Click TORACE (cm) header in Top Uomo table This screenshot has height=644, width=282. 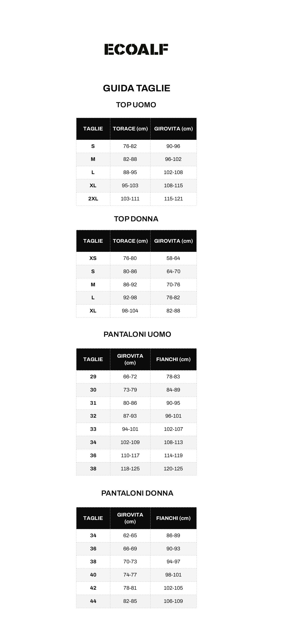[130, 129]
